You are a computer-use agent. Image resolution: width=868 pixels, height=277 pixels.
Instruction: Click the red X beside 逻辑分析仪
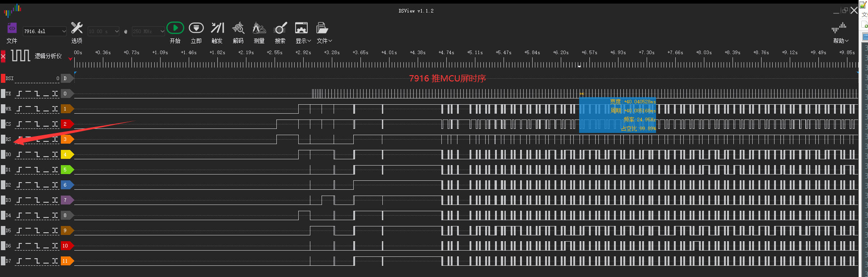3,56
